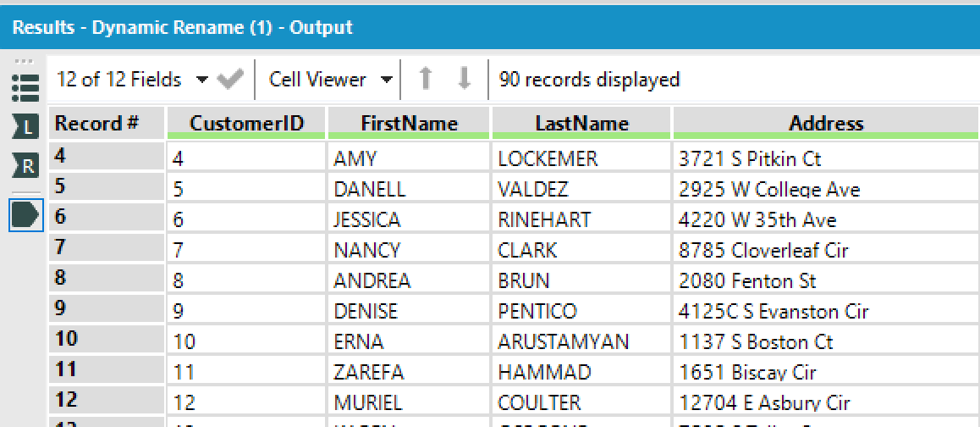The image size is (980, 427).
Task: Open the 12 of 12 Fields dropdown
Action: tap(133, 80)
